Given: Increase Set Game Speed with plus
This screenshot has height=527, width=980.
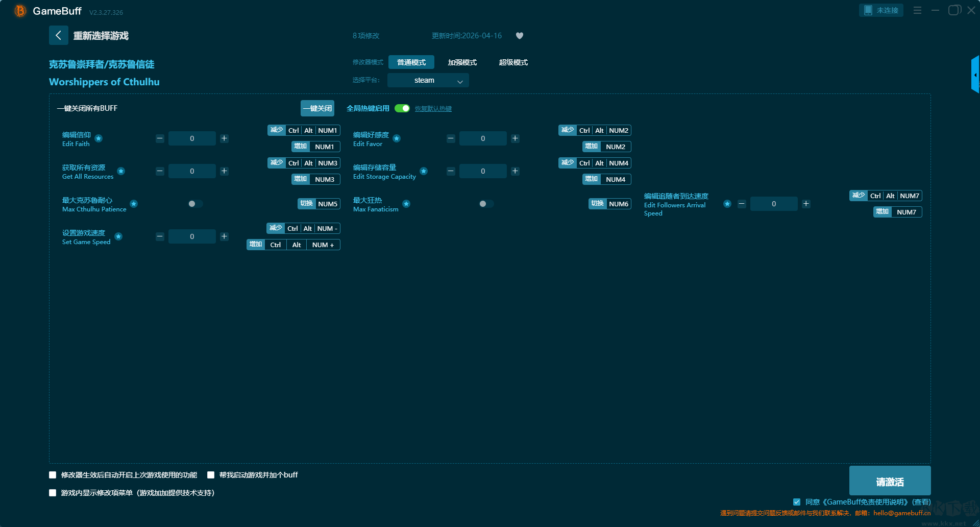Looking at the screenshot, I should (x=224, y=236).
